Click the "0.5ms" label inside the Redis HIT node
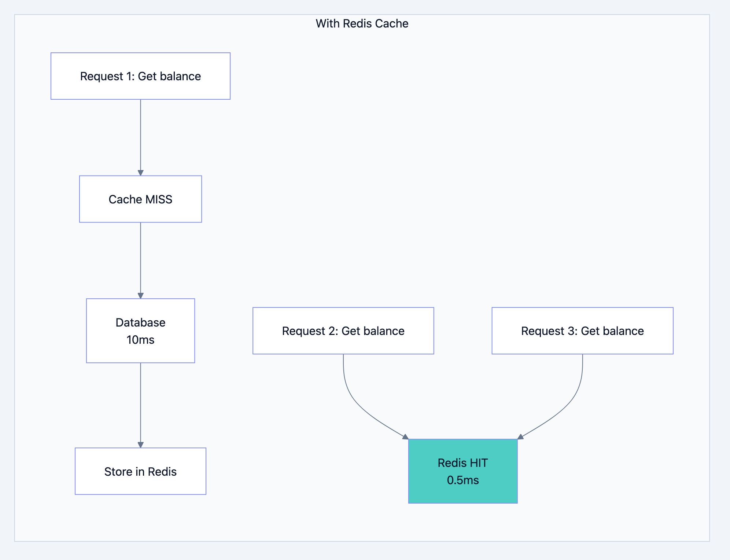This screenshot has width=730, height=560. 463,480
